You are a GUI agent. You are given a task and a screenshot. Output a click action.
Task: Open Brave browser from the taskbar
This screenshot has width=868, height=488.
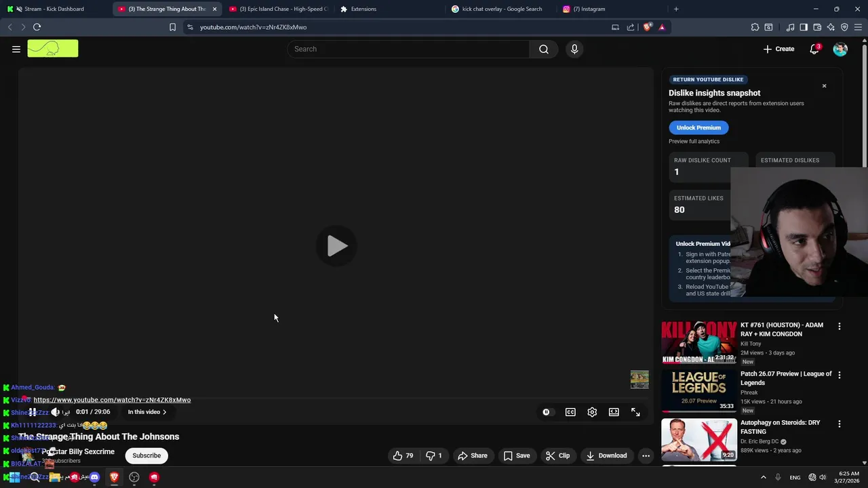pos(114,477)
